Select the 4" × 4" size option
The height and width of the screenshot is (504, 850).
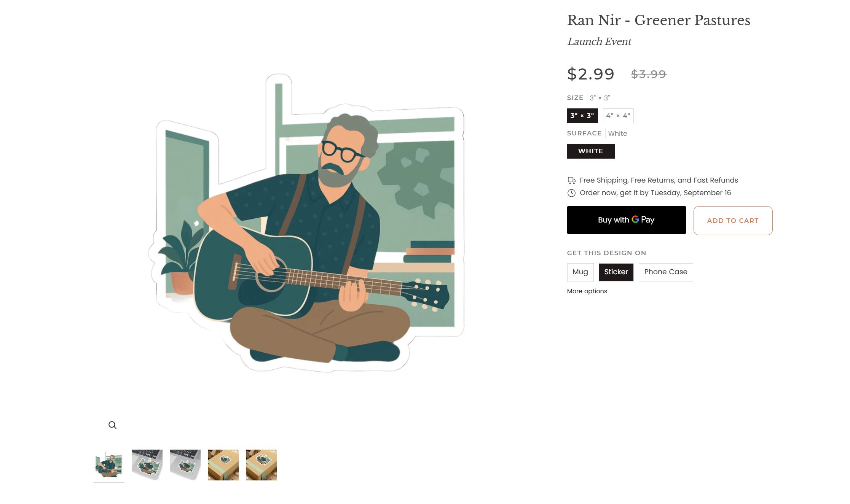tap(618, 116)
